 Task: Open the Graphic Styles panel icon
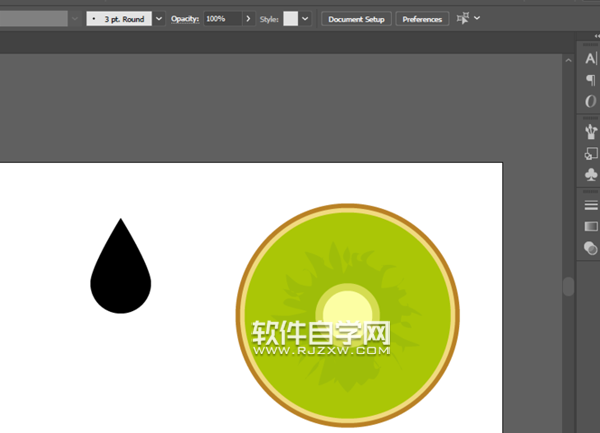click(x=591, y=154)
